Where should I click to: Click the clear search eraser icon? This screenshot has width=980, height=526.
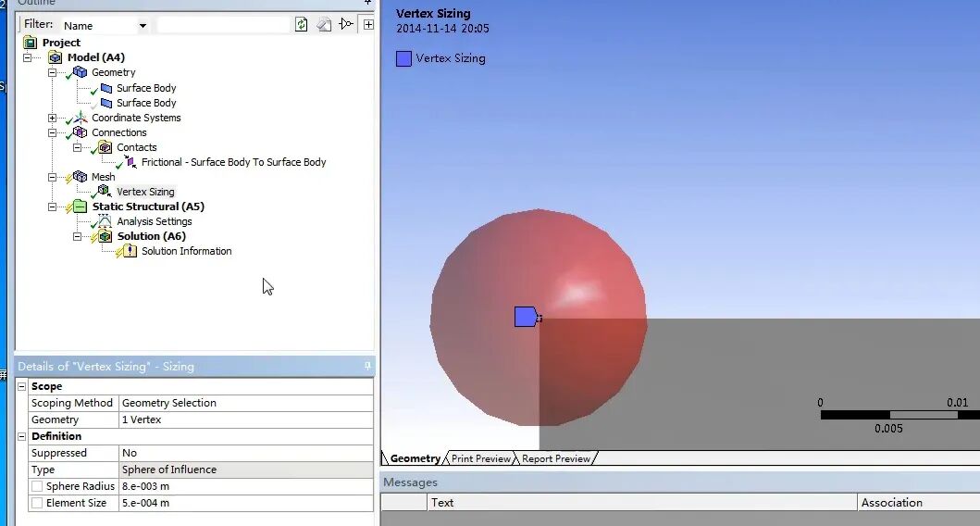point(324,24)
